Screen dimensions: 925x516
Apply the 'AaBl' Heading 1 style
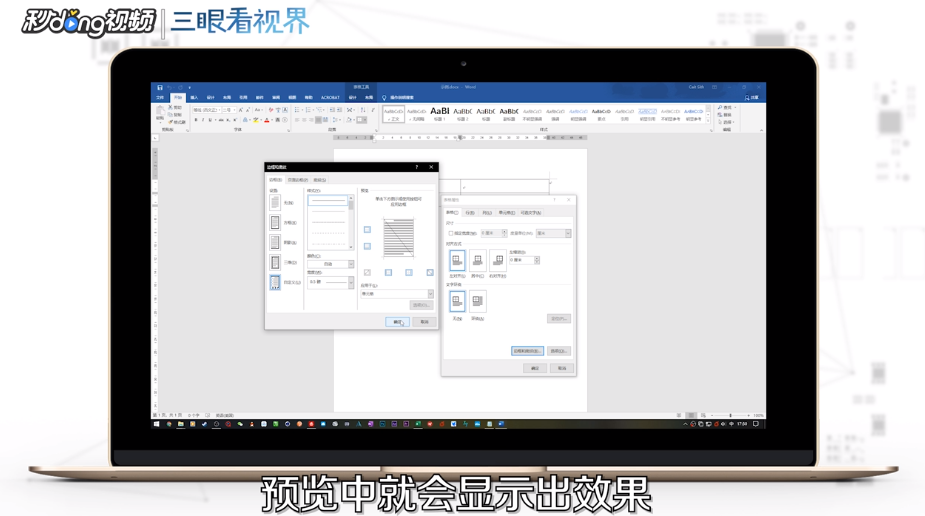tap(439, 114)
